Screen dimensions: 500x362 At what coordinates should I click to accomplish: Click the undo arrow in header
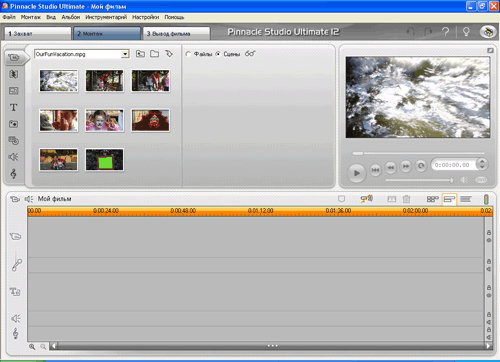pos(411,32)
